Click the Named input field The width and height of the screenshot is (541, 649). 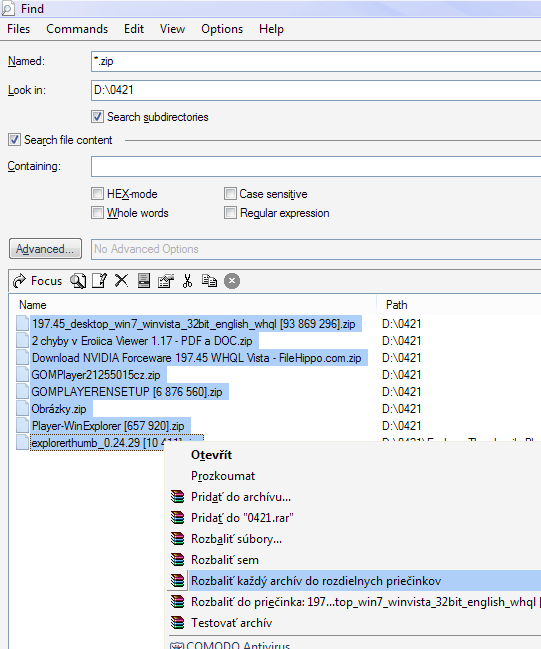[316, 61]
